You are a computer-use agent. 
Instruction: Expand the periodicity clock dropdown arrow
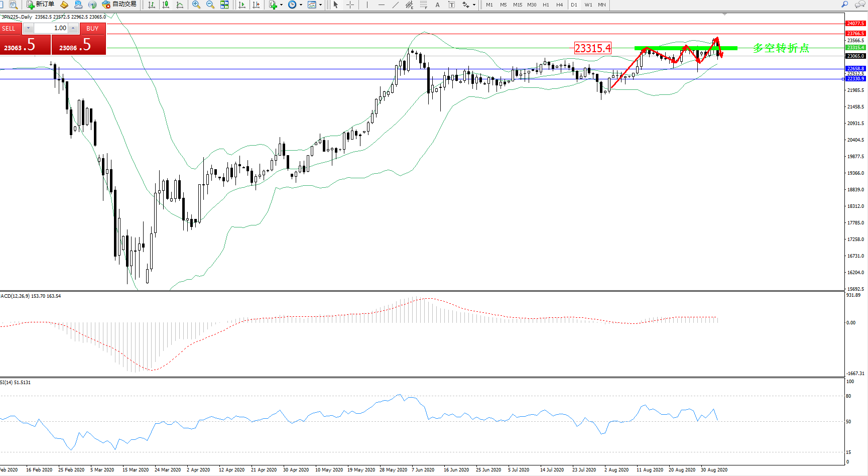(301, 5)
